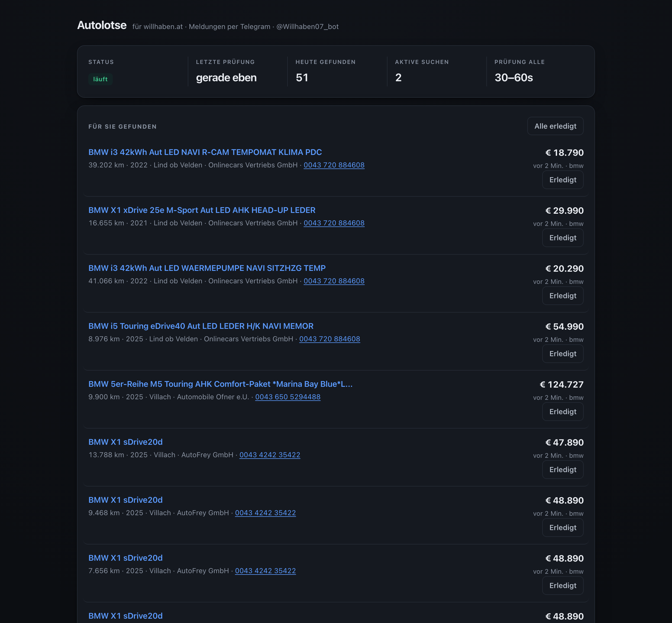Call the phone number on the i5 Touring row
The height and width of the screenshot is (623, 672).
tap(329, 339)
